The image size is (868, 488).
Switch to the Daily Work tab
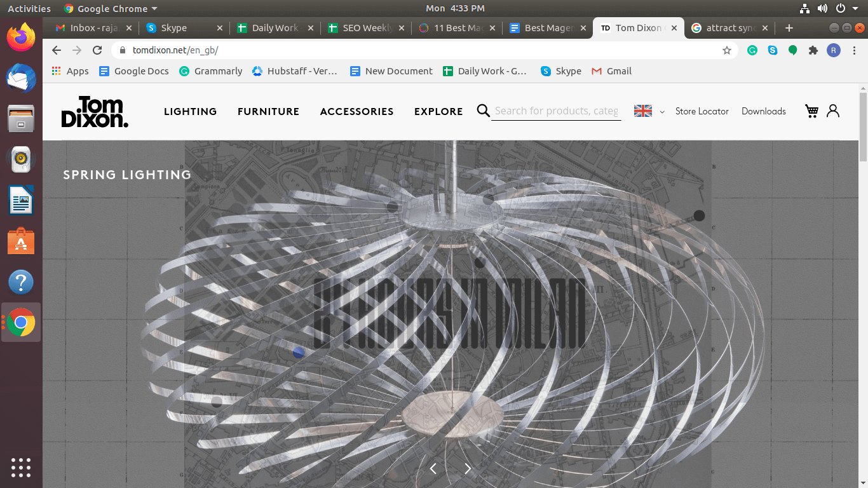(x=275, y=28)
